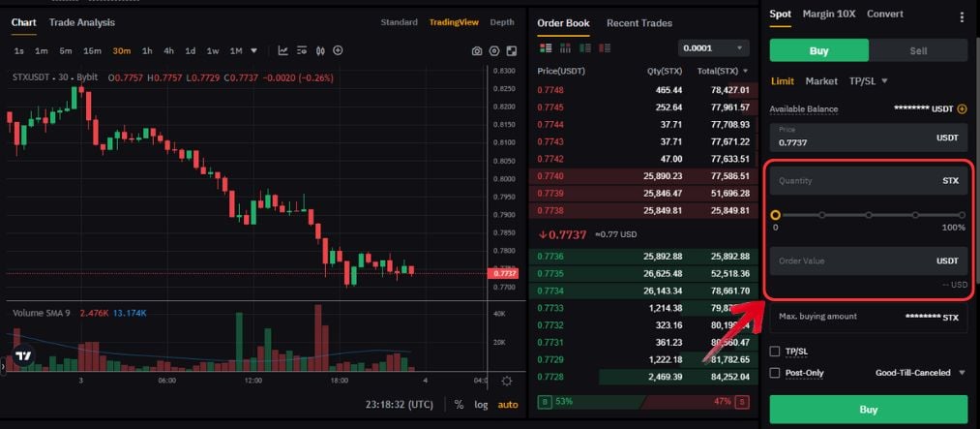The width and height of the screenshot is (980, 429).
Task: Switch chart to Standard view
Action: [x=399, y=22]
